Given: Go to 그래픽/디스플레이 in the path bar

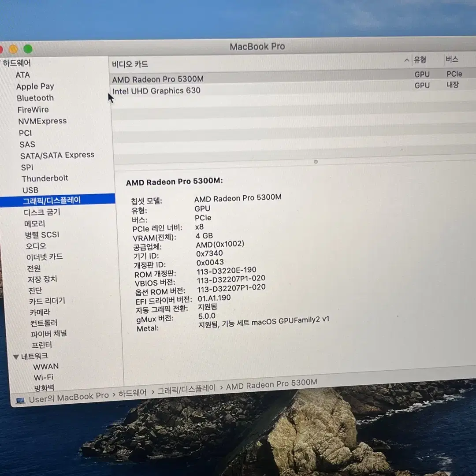Looking at the screenshot, I should [x=186, y=389].
